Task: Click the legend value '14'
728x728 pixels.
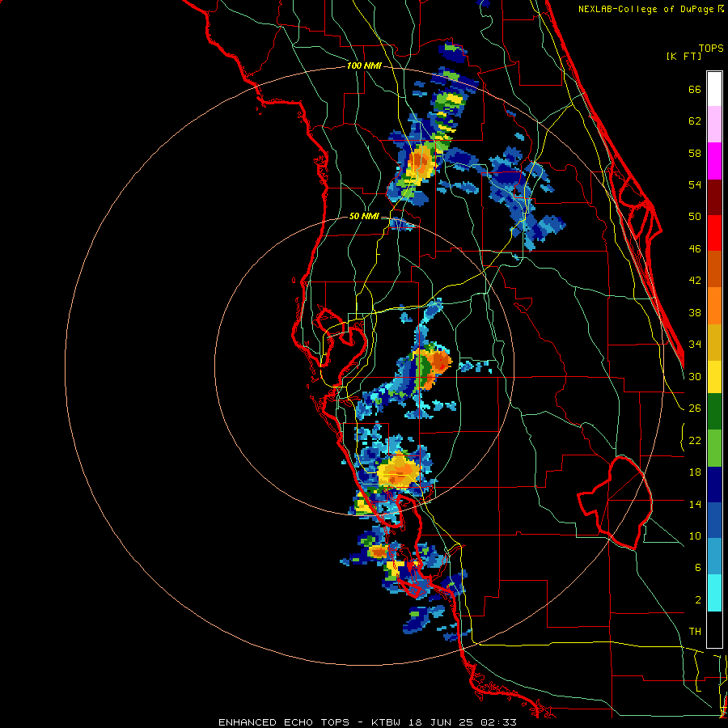Action: [x=695, y=504]
